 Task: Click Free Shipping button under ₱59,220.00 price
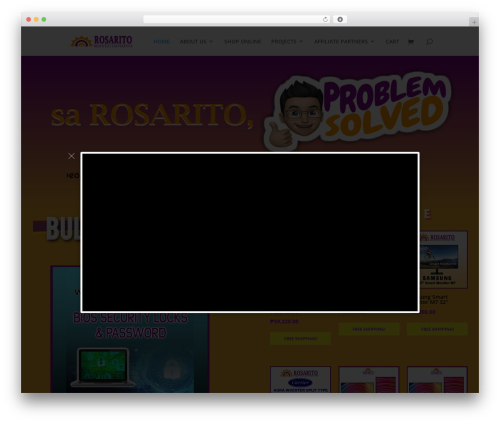coord(300,338)
